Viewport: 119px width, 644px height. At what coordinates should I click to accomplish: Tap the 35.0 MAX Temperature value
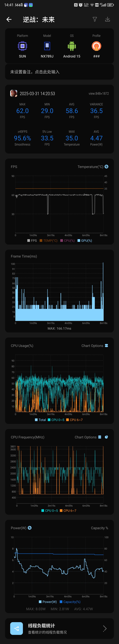[72, 138]
